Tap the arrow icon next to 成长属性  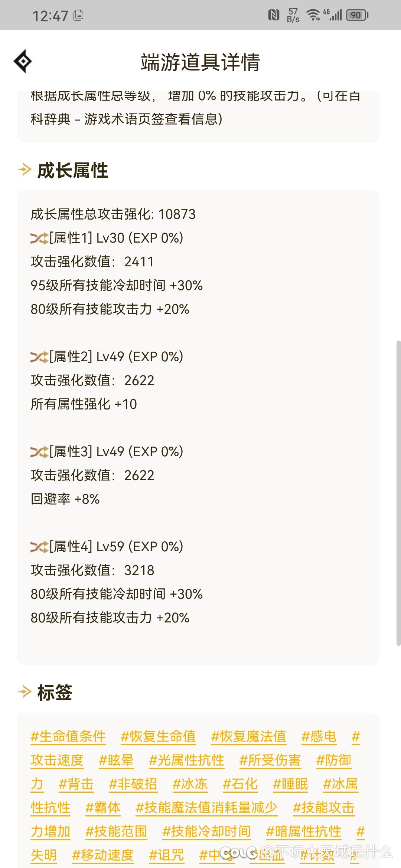[x=25, y=170]
